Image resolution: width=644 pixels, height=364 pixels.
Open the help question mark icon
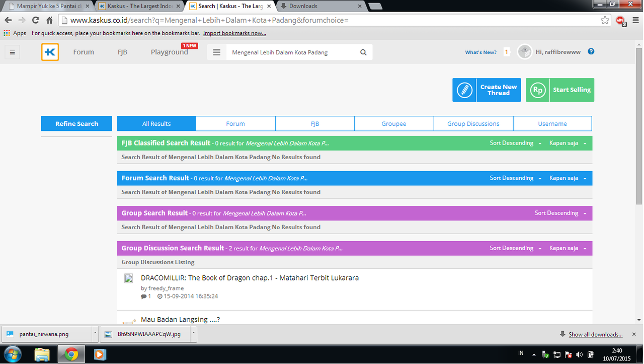591,51
